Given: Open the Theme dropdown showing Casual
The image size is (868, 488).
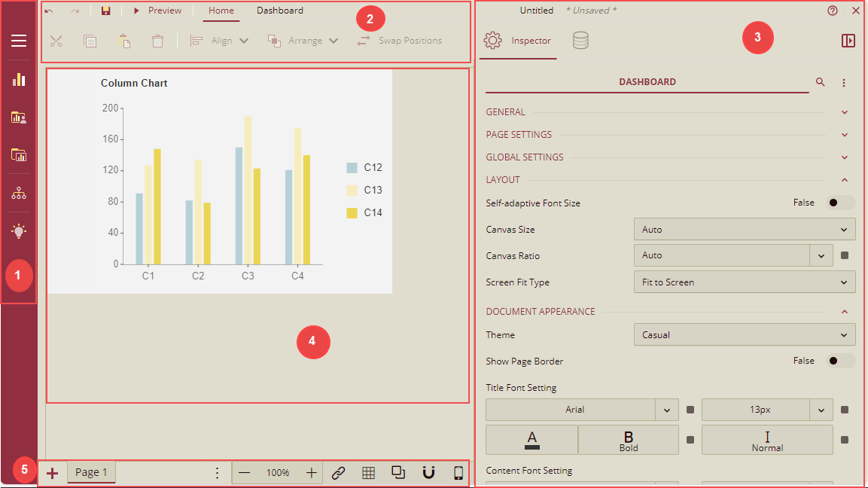Looking at the screenshot, I should coord(744,334).
